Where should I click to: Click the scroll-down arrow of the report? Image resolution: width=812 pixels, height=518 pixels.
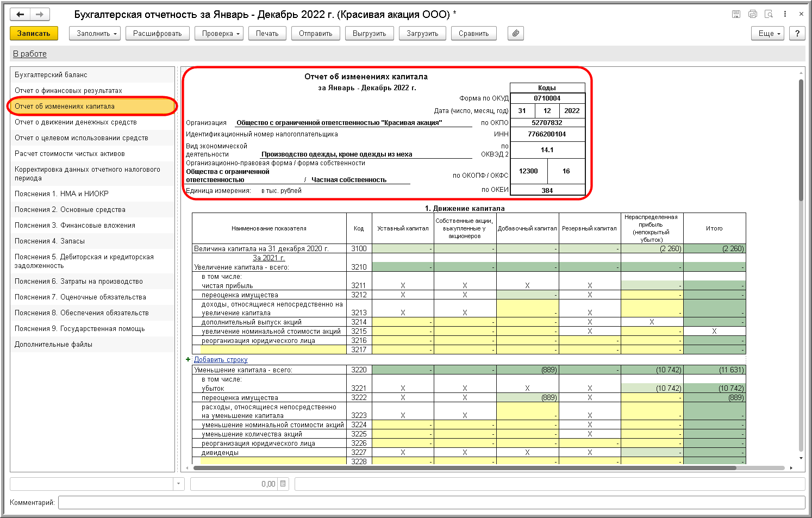[801, 459]
